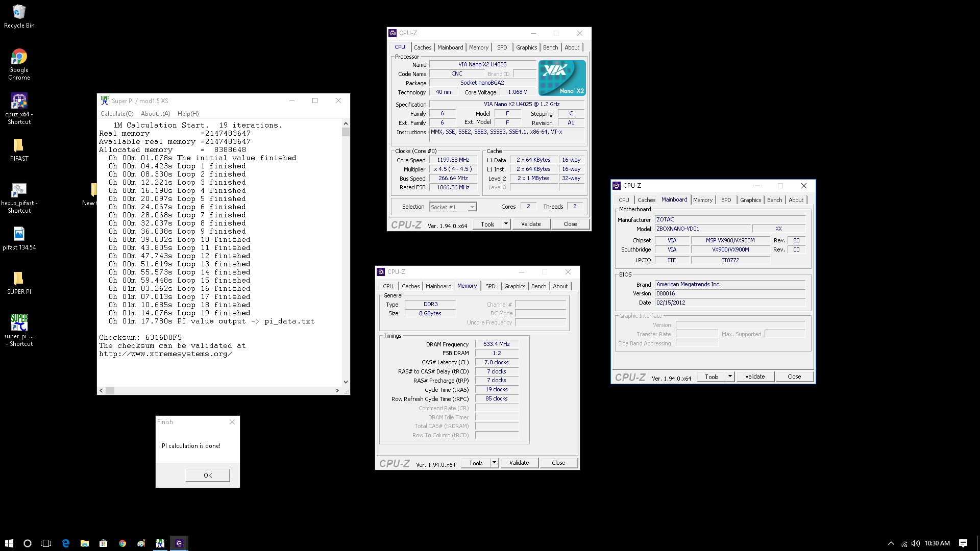Open Graphics tab in the Memory CPU-Z window
The image size is (980, 551).
(x=514, y=286)
